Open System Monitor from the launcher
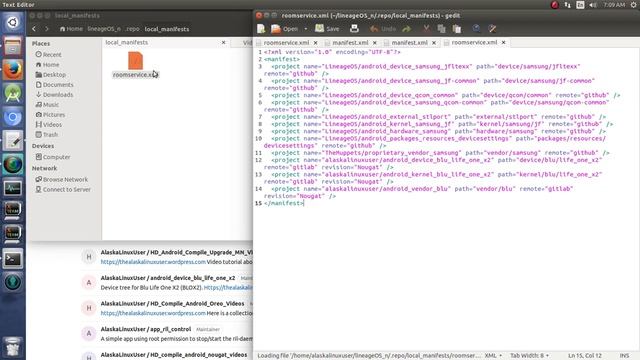The image size is (640, 360). click(x=13, y=188)
